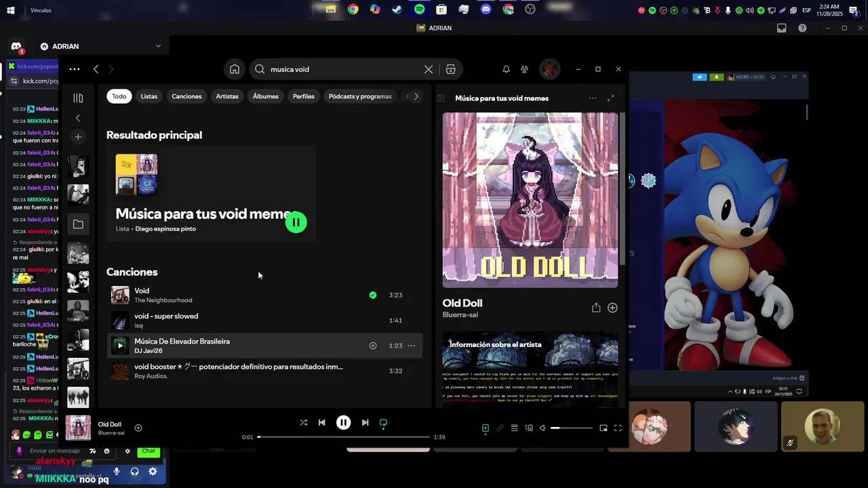Viewport: 868px width, 488px height.
Task: Select the Álbumes filter tab
Action: coord(266,96)
